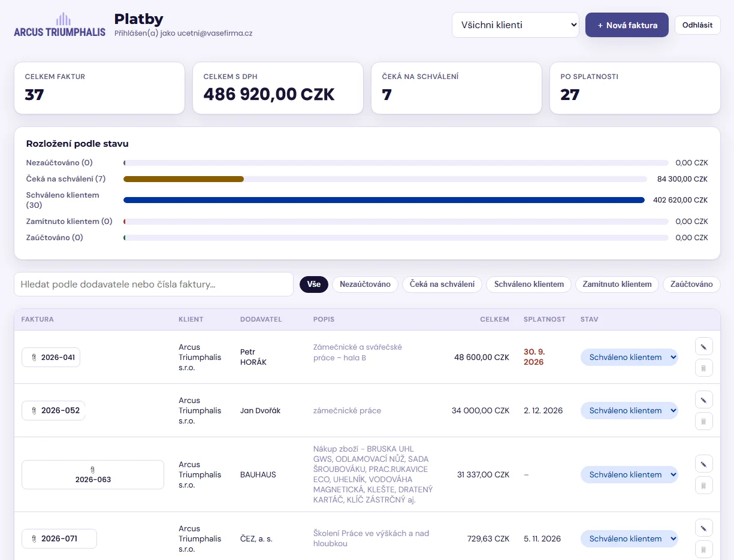Log out using the Odhlásit button
Viewport: 734px width, 560px height.
coord(697,25)
